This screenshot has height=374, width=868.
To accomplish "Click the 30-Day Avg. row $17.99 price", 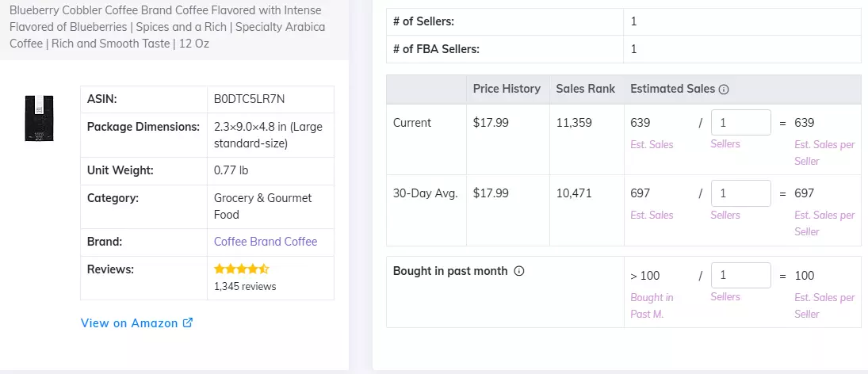I will [491, 193].
